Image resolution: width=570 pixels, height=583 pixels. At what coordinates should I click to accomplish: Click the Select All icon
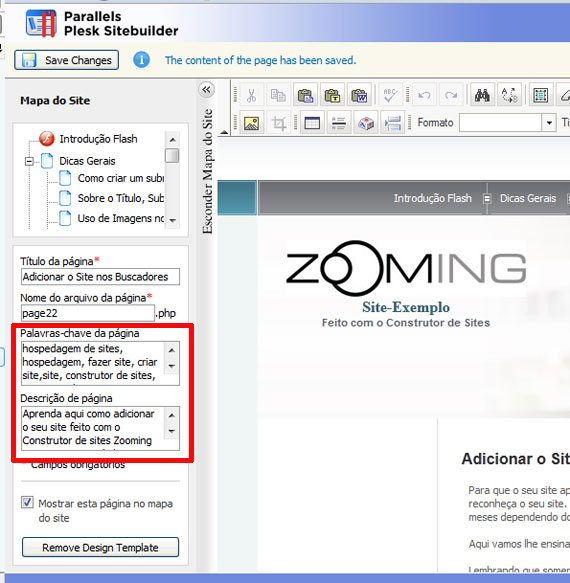pos(540,95)
